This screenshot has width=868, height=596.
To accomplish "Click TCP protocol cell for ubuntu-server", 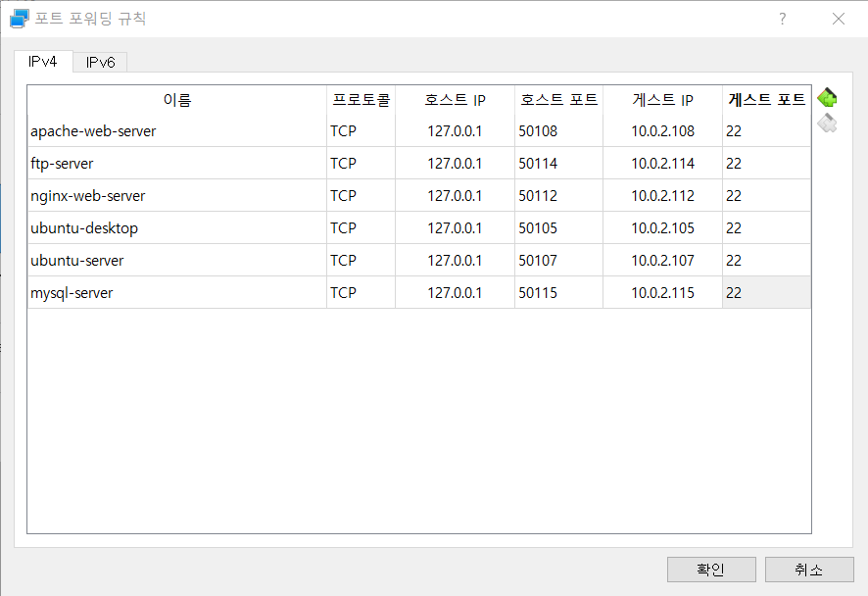I will 361,260.
